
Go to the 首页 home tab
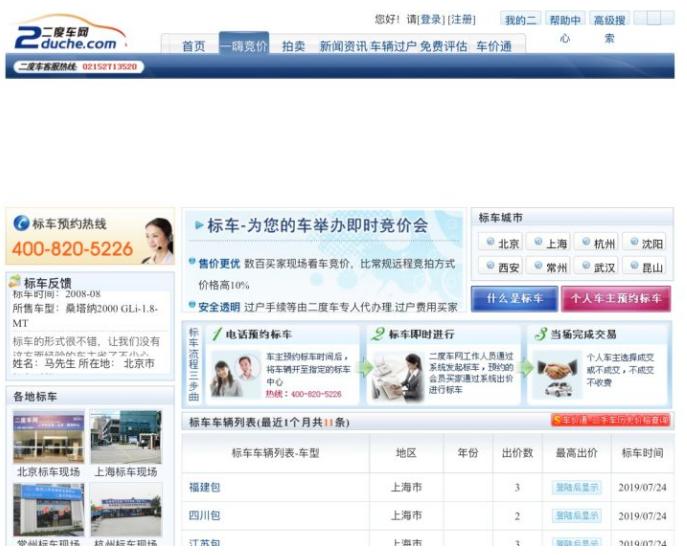[x=193, y=46]
